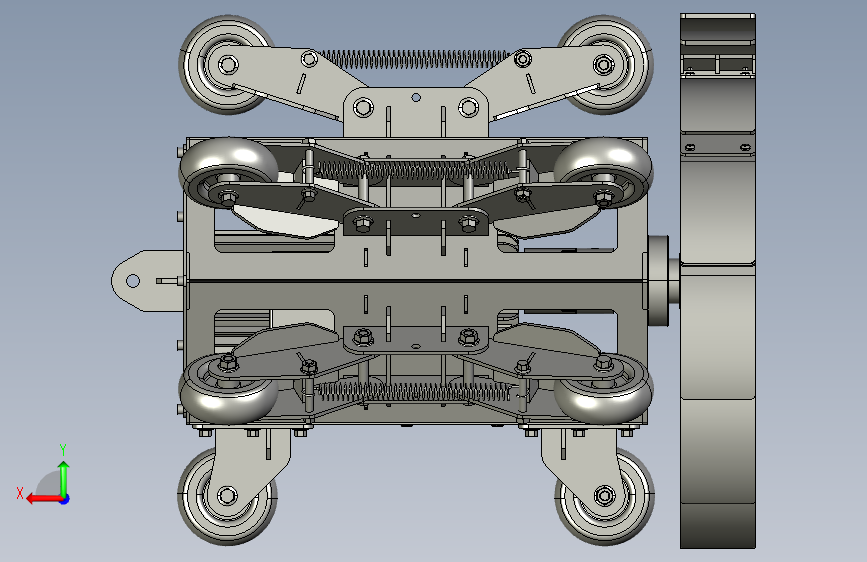
Task: Select the left mounting tab with hole
Action: coord(147,281)
